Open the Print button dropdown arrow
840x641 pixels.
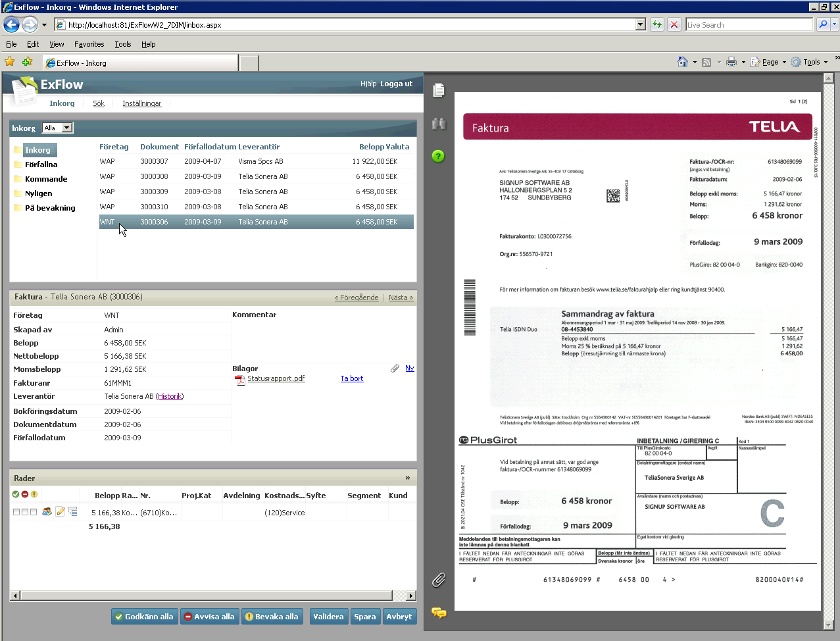click(x=743, y=62)
